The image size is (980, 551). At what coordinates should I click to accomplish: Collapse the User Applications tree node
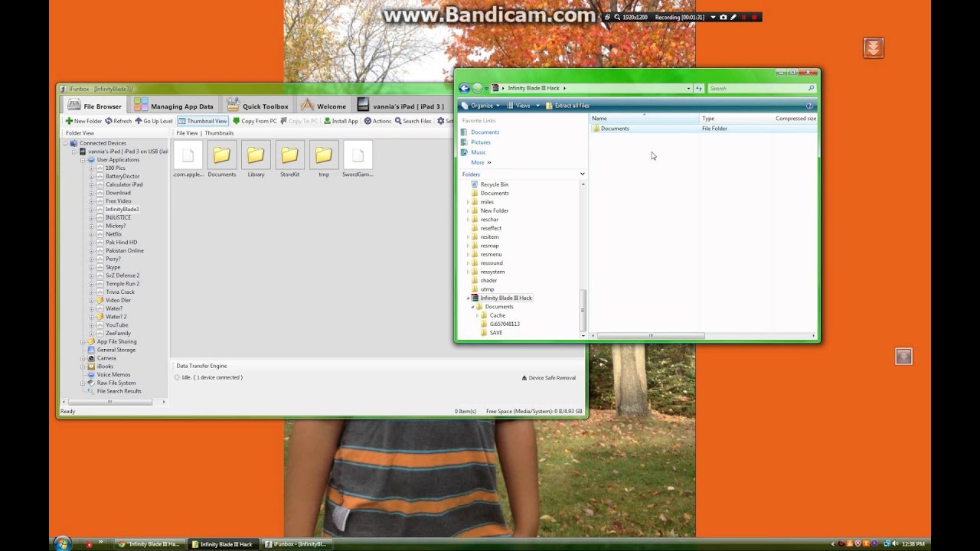pos(83,160)
